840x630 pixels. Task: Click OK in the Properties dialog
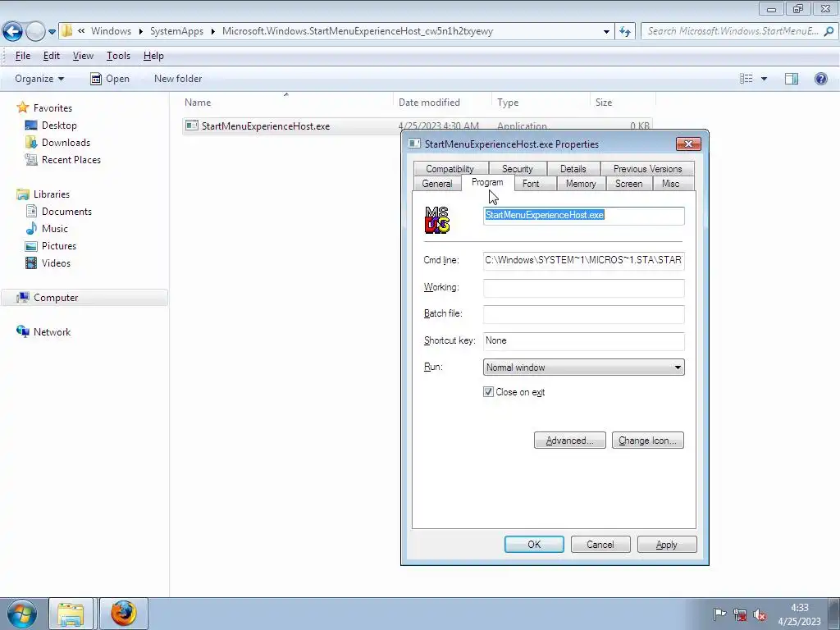[534, 545]
